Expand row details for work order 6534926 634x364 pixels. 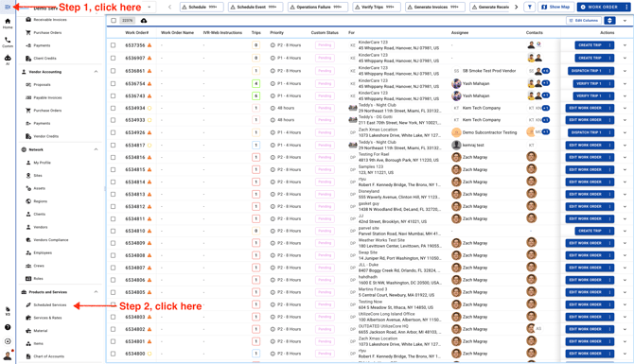[625, 132]
